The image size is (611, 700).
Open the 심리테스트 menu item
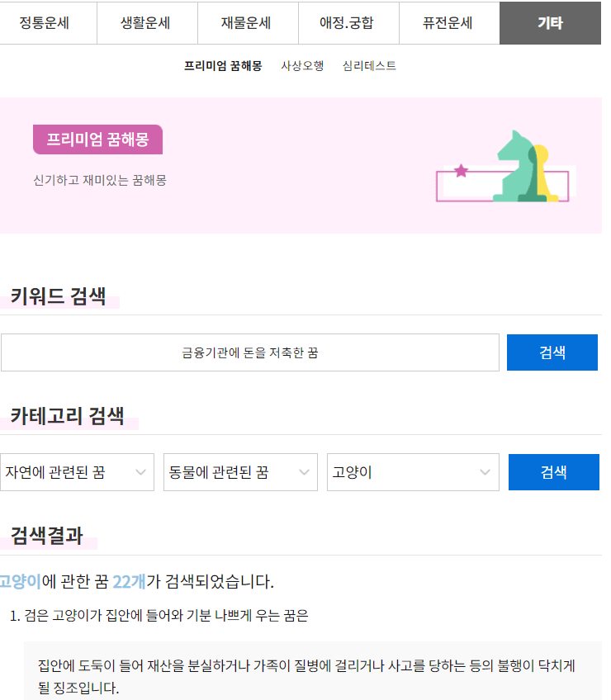(x=370, y=64)
